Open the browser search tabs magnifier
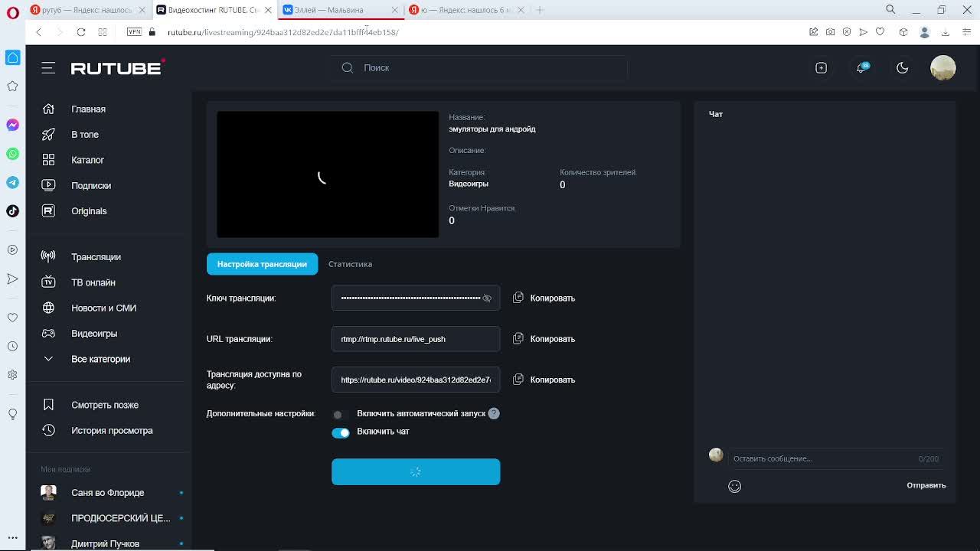 point(890,10)
